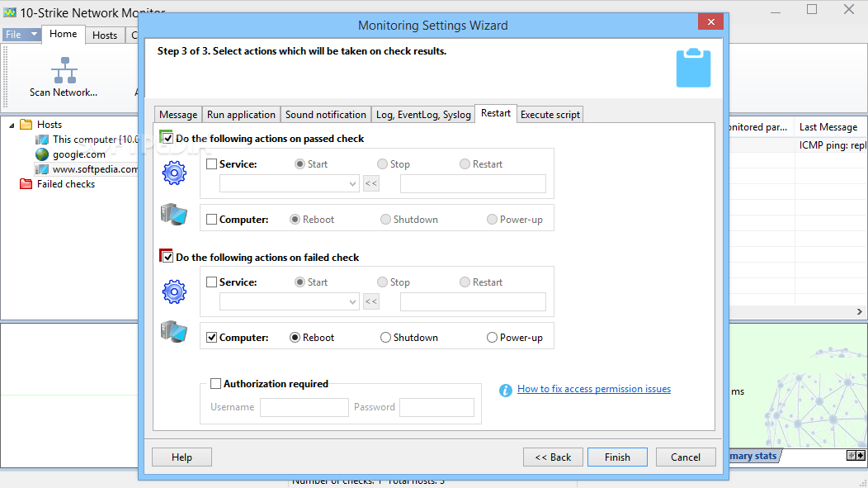
Task: Enable Authorization required checkbox
Action: click(x=216, y=383)
